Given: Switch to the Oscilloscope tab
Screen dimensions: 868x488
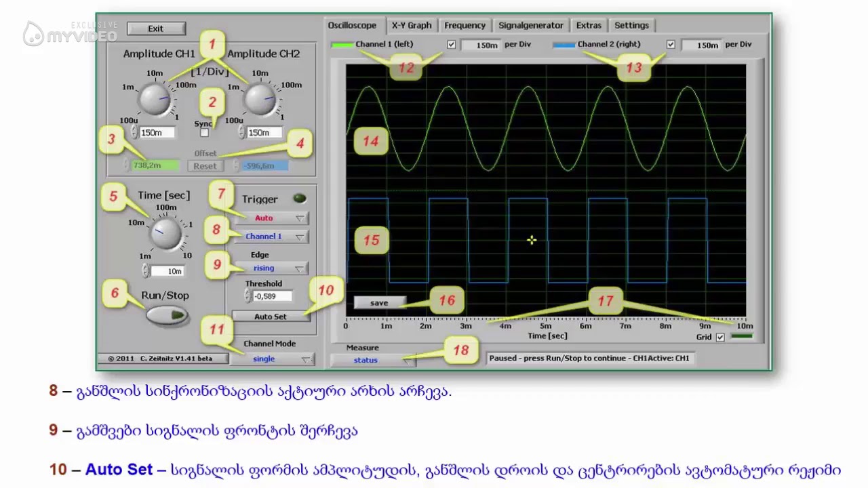Looking at the screenshot, I should [x=352, y=25].
